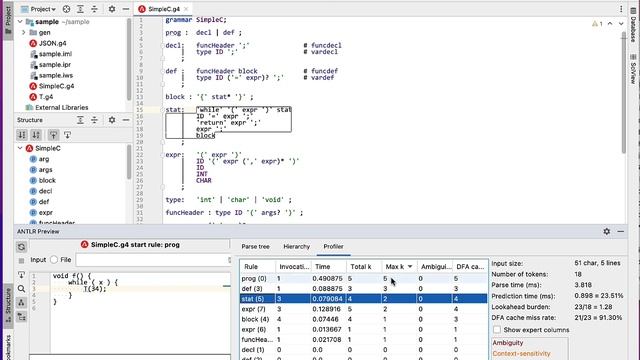Select JSON.g4 in project tree
Viewport: 640px width, 360px height.
(48, 43)
